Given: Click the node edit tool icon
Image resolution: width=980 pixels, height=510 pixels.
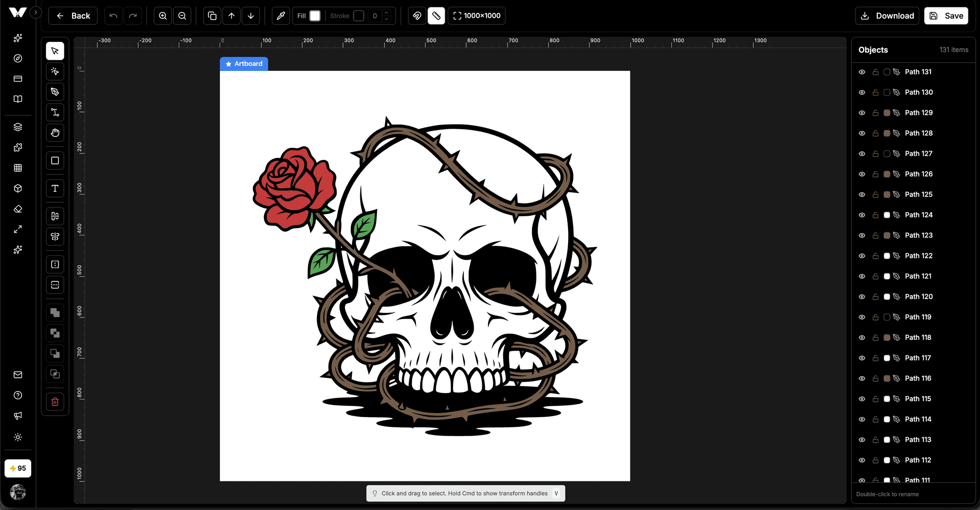Looking at the screenshot, I should pos(55,112).
